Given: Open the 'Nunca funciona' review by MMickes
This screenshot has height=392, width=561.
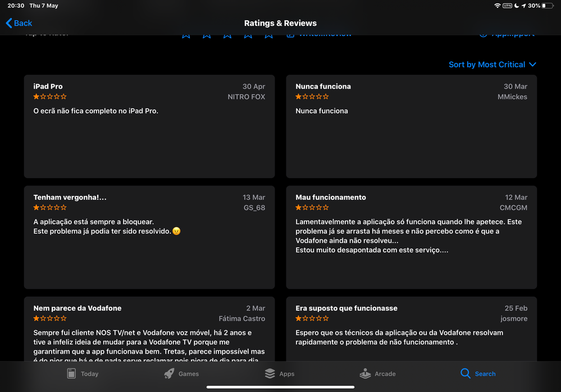Looking at the screenshot, I should pyautogui.click(x=411, y=126).
